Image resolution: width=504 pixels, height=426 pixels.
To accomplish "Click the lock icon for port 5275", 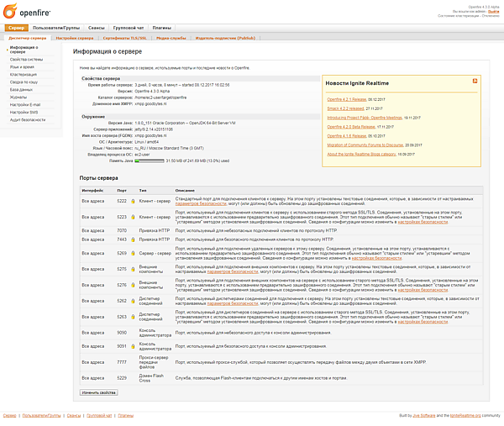I will click(133, 269).
